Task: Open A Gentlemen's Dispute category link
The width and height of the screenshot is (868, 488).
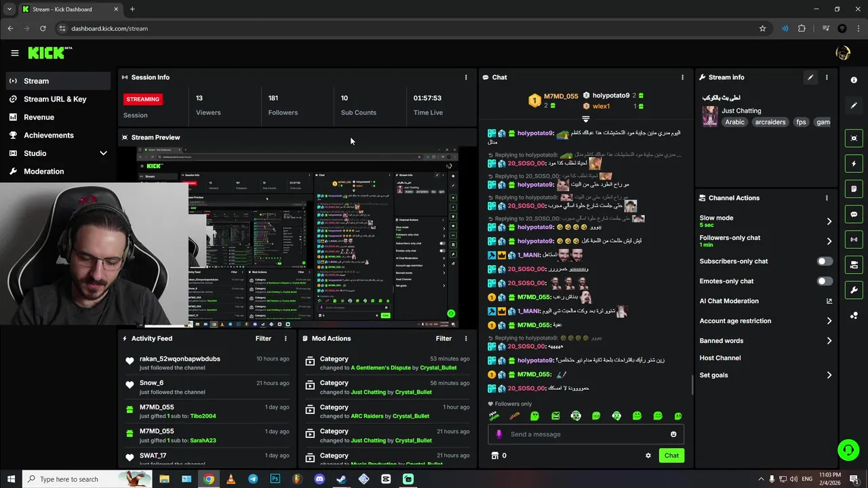Action: click(x=380, y=368)
